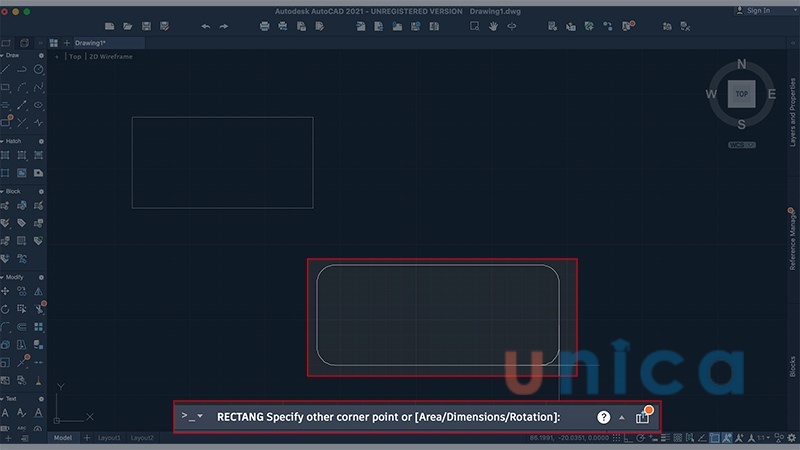Toggle grid display in status bar
Image resolution: width=800 pixels, height=450 pixels.
point(616,438)
